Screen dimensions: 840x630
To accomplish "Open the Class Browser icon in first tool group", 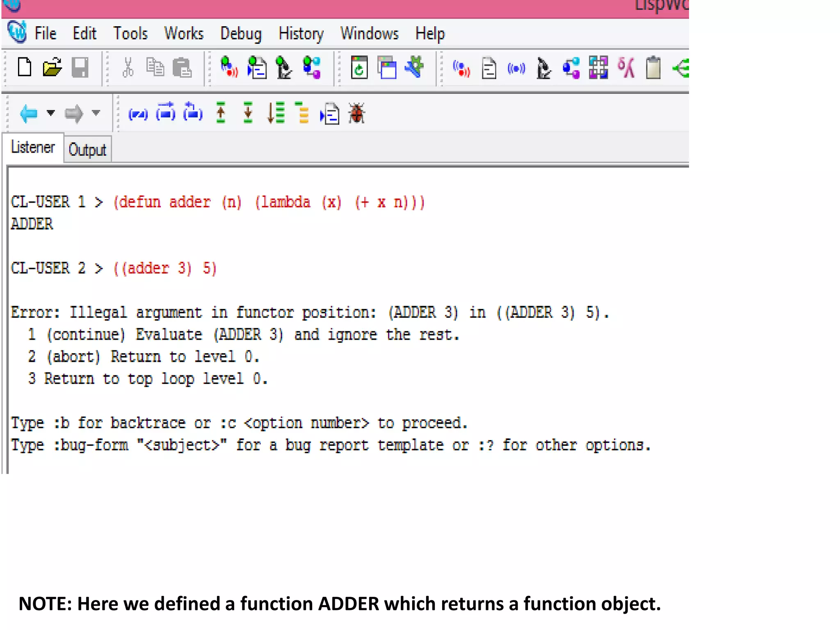I will (x=312, y=67).
